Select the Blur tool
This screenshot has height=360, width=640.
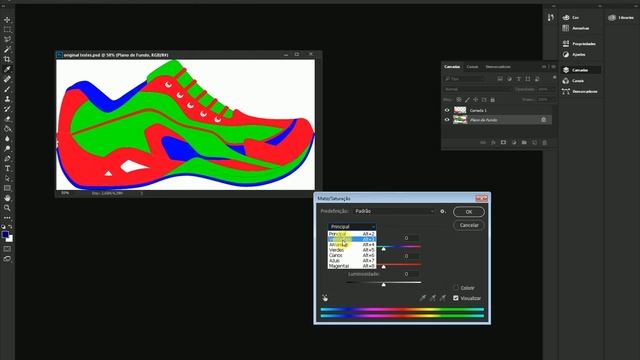[x=7, y=139]
